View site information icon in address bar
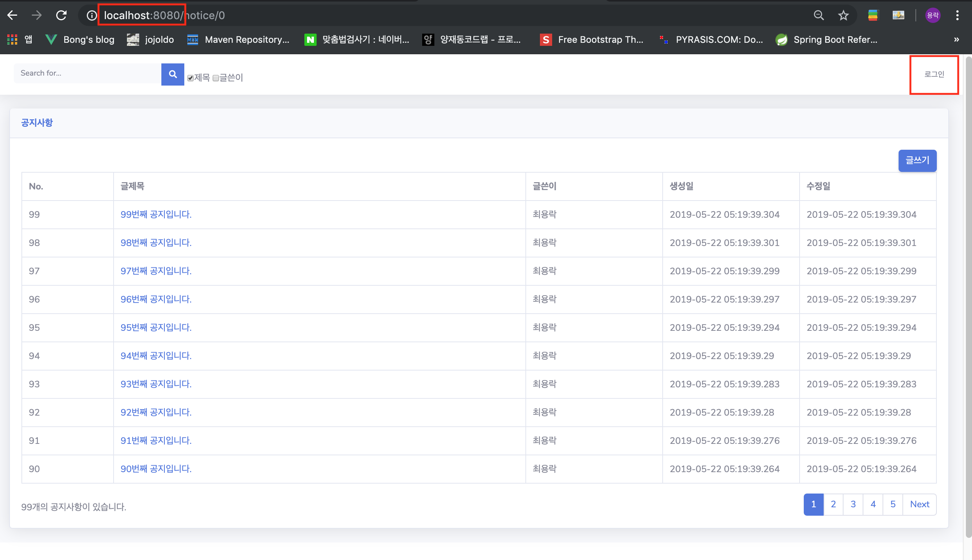This screenshot has height=560, width=972. (91, 15)
